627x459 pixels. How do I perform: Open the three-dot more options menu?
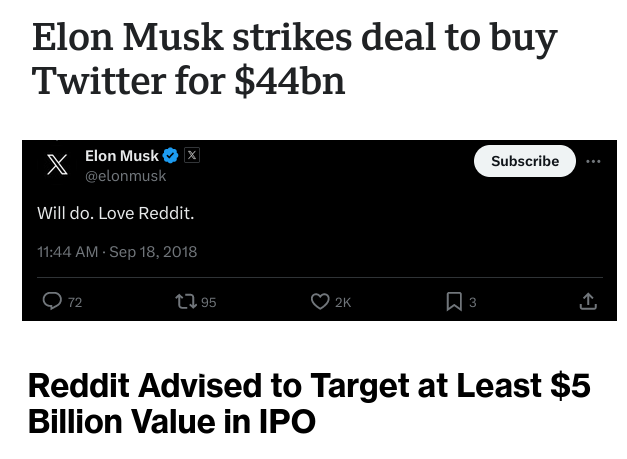pos(594,161)
